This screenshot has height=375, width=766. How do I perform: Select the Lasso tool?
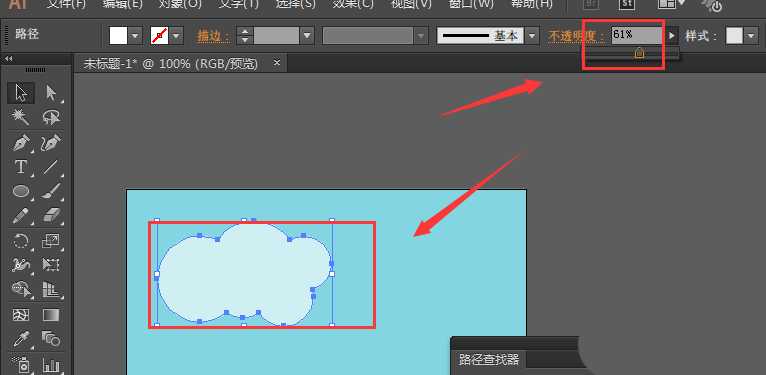[51, 117]
